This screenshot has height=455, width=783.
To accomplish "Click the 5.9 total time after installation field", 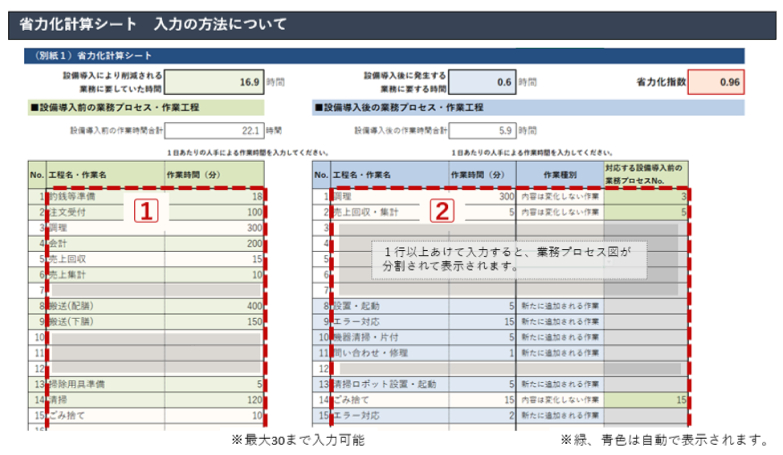I will click(x=482, y=131).
